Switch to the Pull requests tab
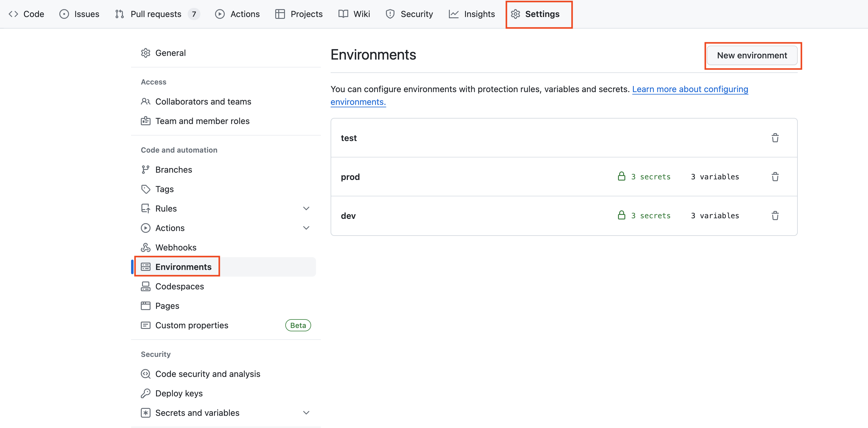The image size is (868, 428). pos(156,14)
